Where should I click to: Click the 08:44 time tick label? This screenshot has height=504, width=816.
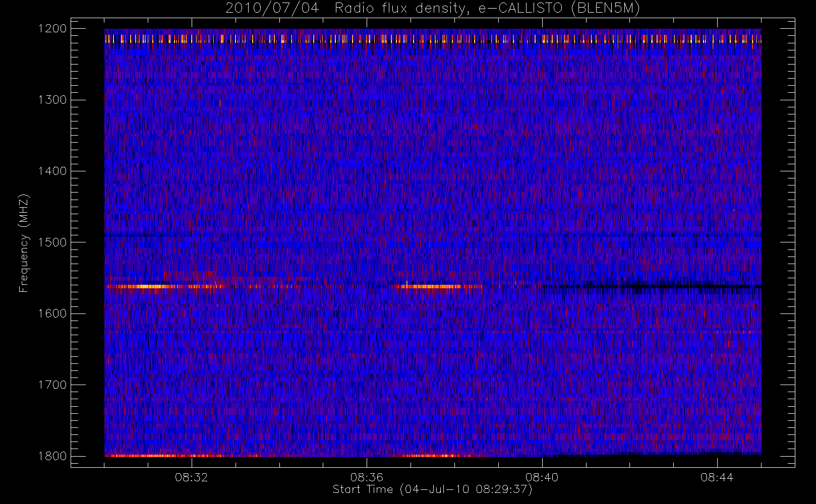[717, 477]
